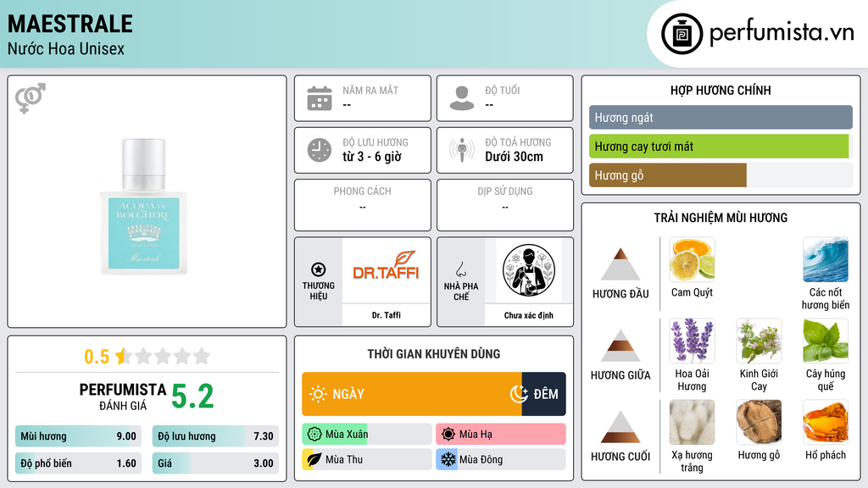This screenshot has width=868, height=488.
Task: Click the flower icon for Mùa Xuân
Action: pos(314,435)
